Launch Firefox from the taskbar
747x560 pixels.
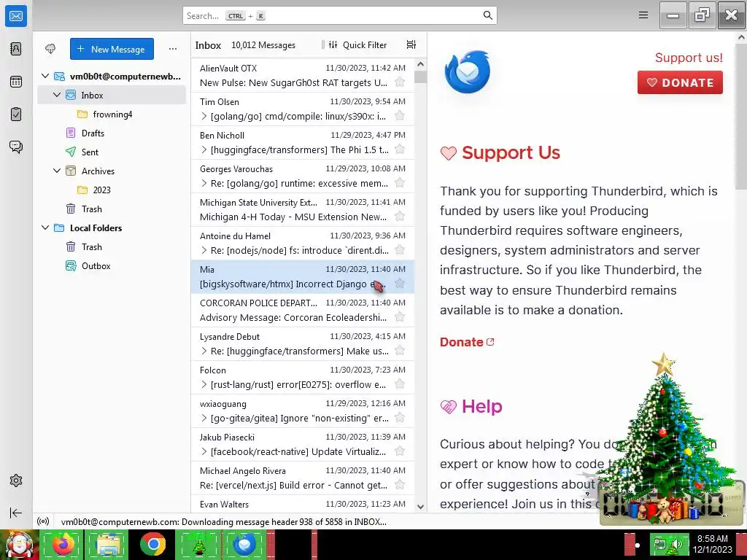(63, 544)
